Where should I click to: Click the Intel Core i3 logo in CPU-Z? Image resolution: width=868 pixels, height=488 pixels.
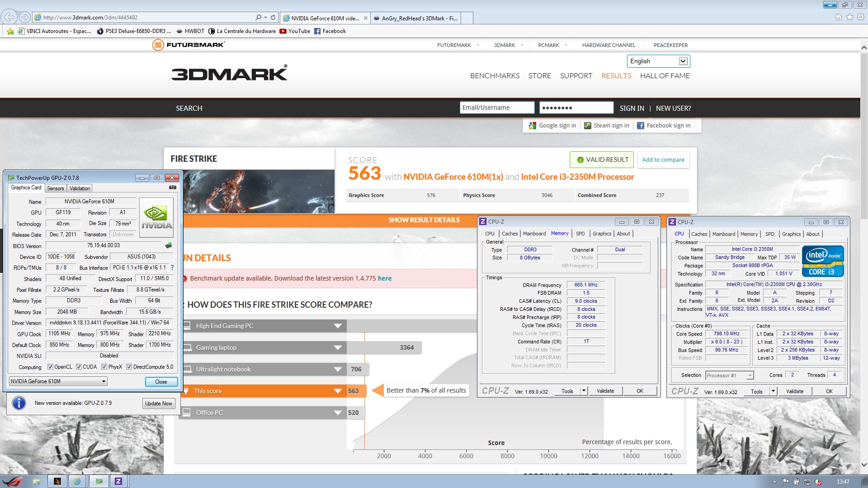(x=822, y=261)
